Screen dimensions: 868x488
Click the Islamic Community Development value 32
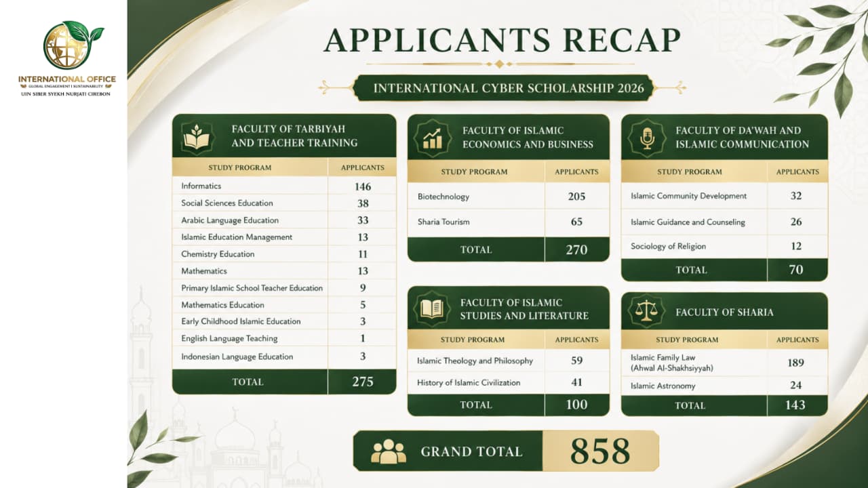click(796, 196)
